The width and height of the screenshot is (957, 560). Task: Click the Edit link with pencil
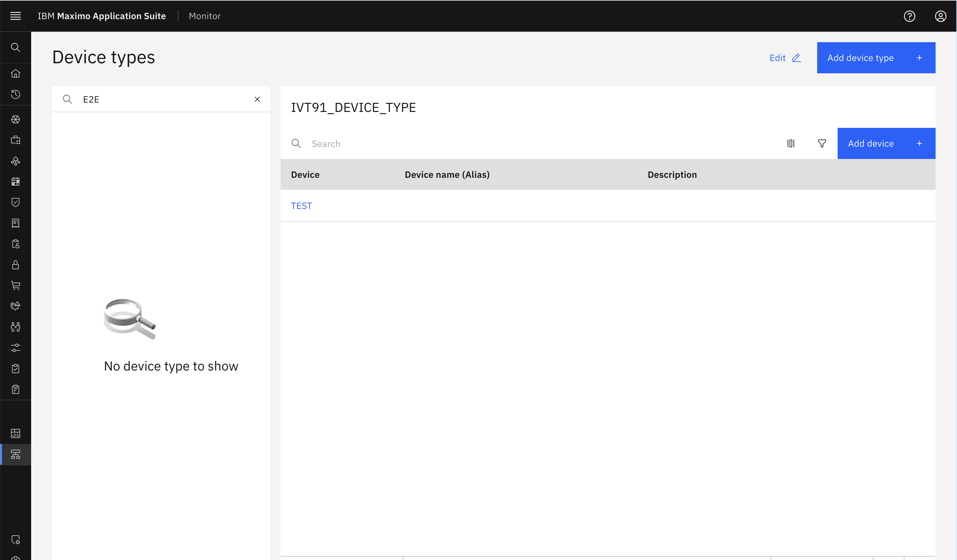[785, 58]
